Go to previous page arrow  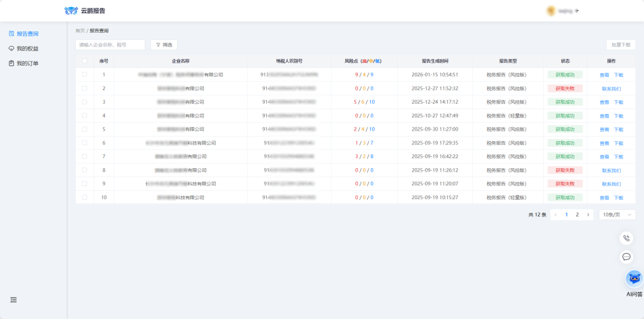coord(556,215)
